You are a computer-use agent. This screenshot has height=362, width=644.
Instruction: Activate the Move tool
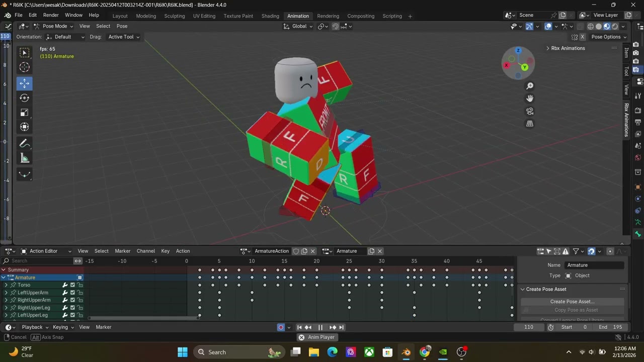pos(24,83)
